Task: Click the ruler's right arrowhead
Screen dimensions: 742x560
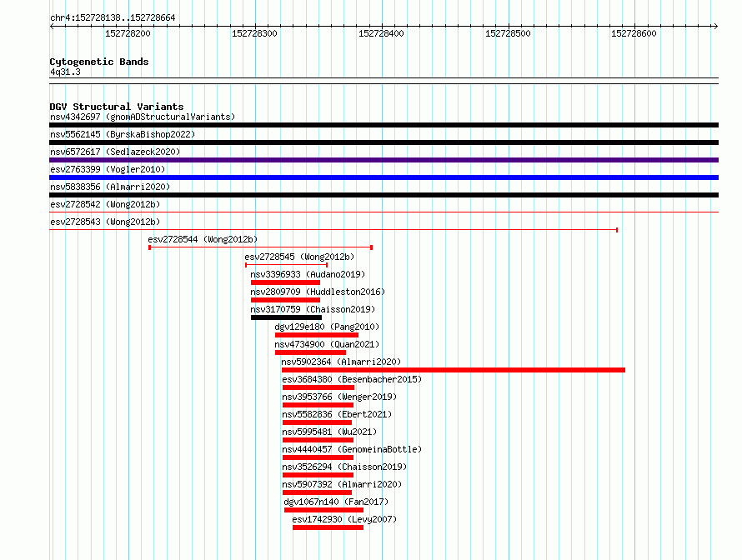Action: point(716,26)
